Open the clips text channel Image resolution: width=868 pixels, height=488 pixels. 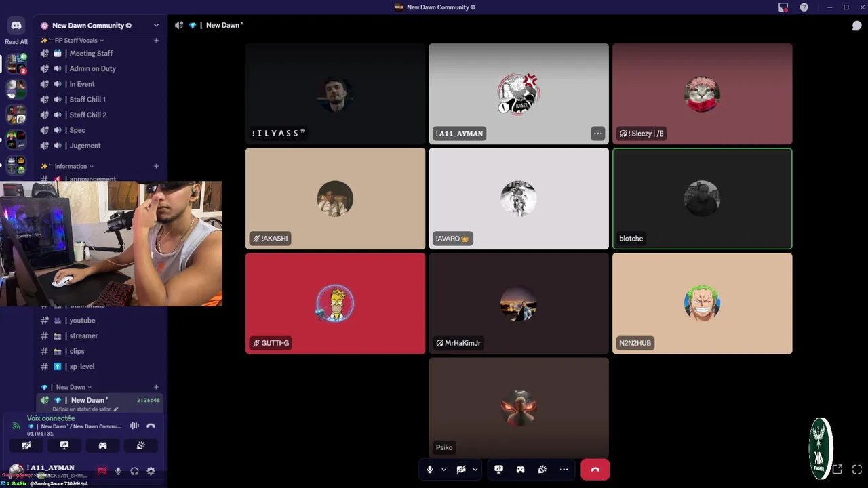click(100, 351)
